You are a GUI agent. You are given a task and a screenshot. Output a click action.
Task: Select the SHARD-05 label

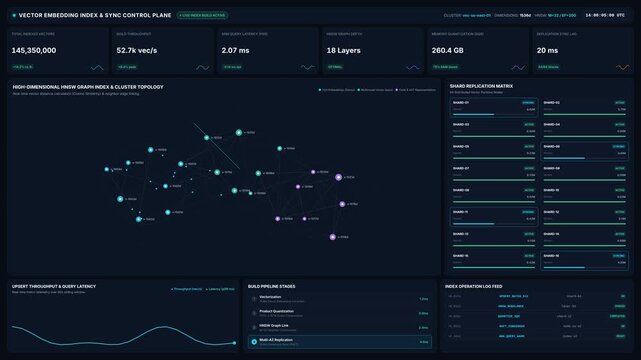(461, 146)
